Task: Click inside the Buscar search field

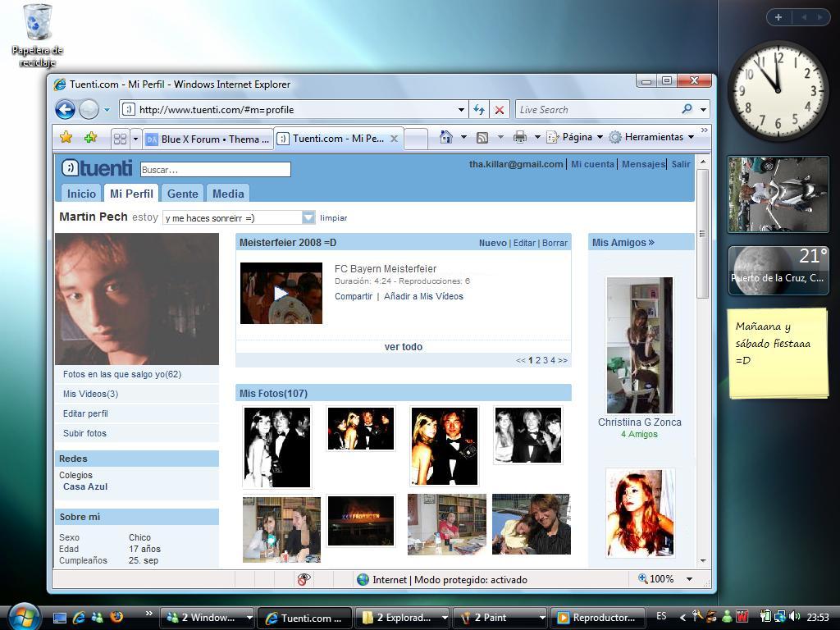Action: click(215, 170)
